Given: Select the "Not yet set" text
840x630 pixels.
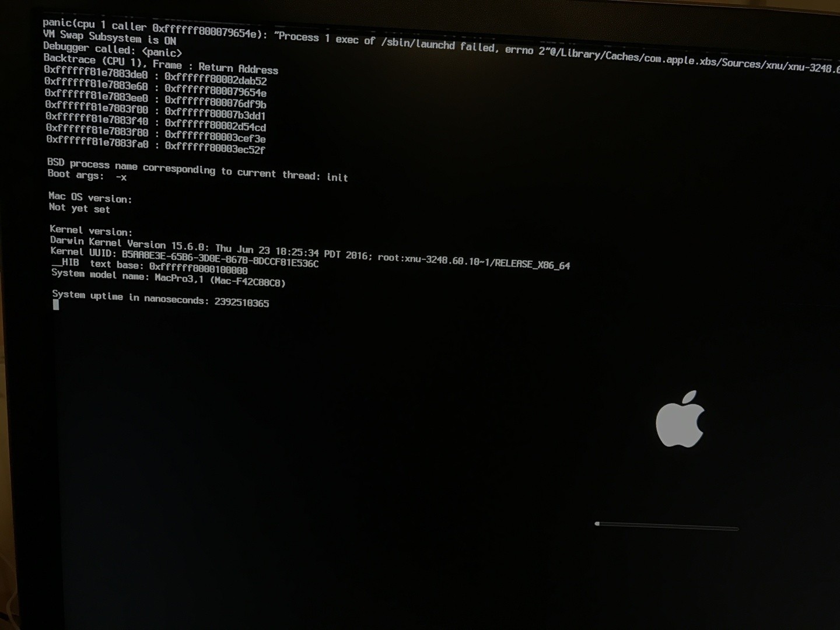Looking at the screenshot, I should pos(79,208).
